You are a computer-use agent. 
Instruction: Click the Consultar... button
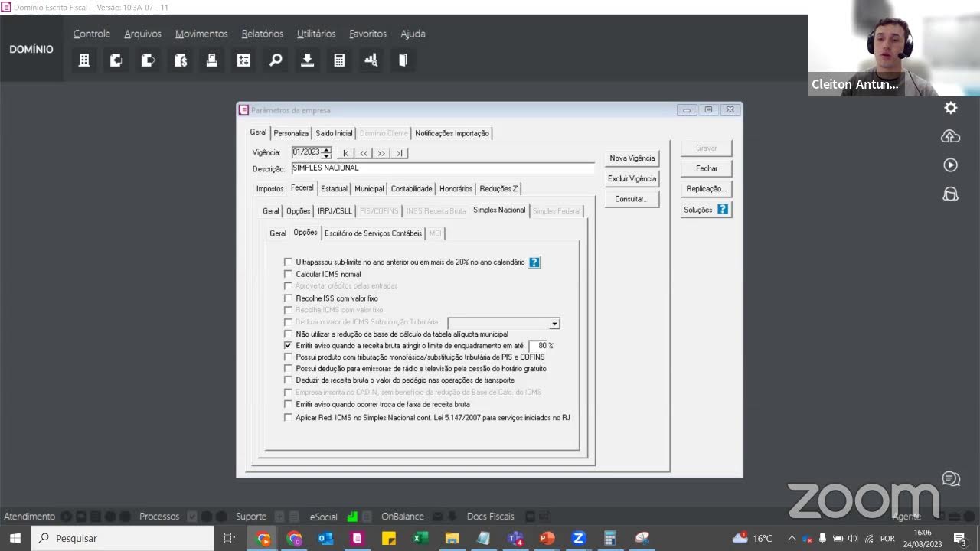coord(632,199)
